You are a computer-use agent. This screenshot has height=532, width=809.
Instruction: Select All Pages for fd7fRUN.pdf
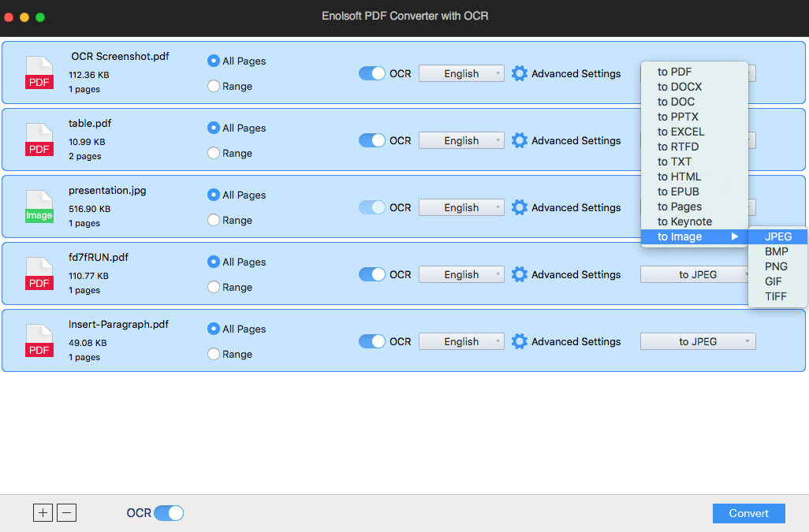pyautogui.click(x=214, y=262)
